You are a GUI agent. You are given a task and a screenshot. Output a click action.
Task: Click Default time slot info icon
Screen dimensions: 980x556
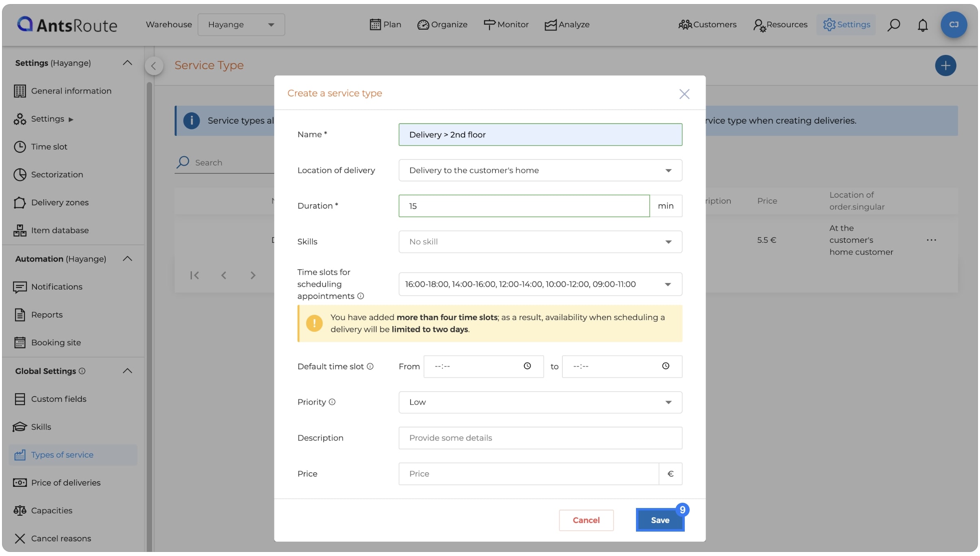[370, 366]
